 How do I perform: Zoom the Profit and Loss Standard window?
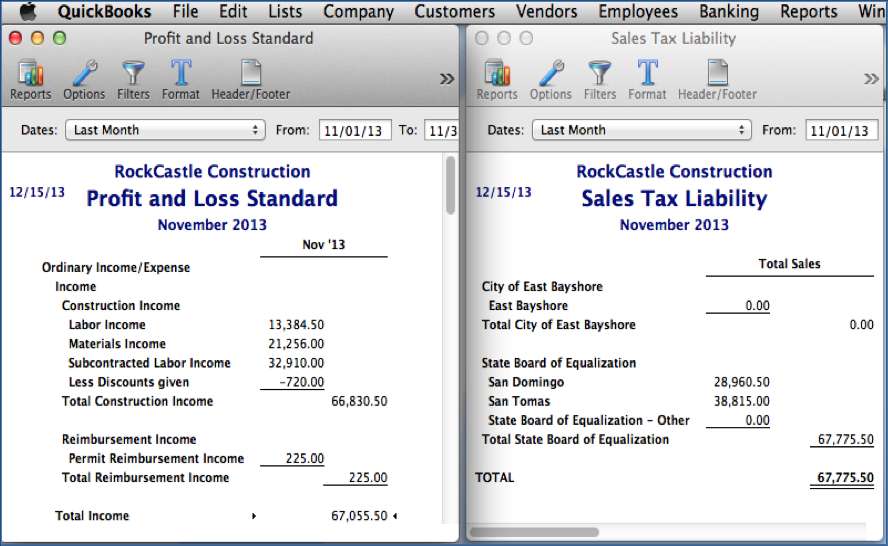(x=59, y=38)
